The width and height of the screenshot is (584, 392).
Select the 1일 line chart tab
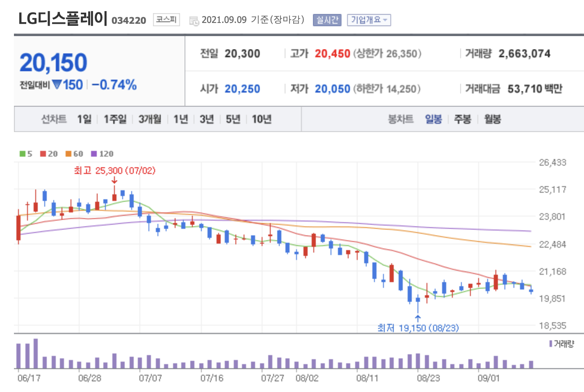tap(84, 119)
